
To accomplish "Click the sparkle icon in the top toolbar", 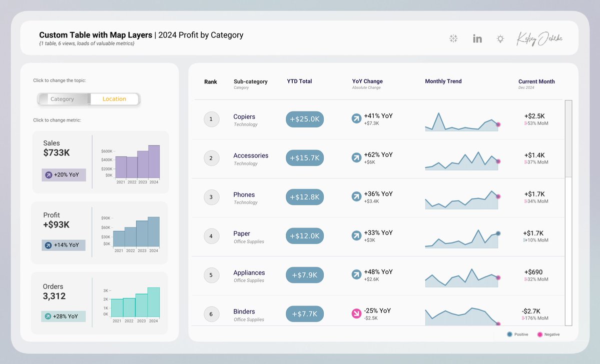I will point(453,38).
